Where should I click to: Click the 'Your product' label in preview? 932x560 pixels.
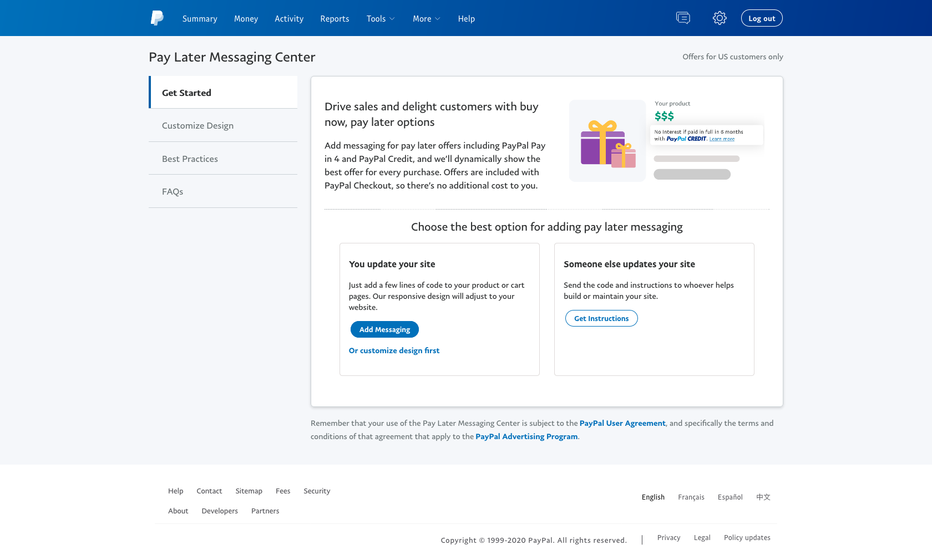point(672,104)
